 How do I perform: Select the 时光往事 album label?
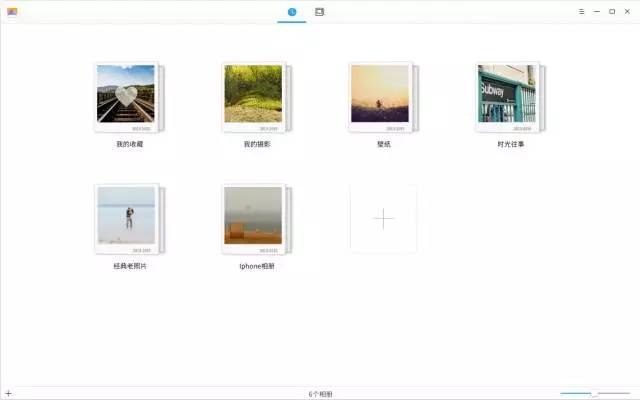pyautogui.click(x=511, y=144)
